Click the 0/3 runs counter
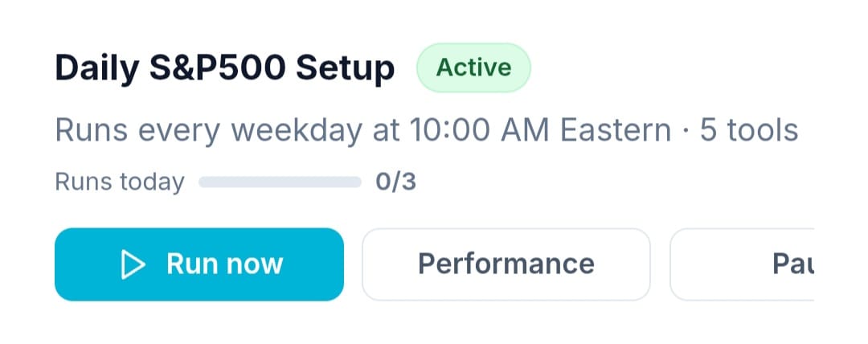 (x=395, y=182)
